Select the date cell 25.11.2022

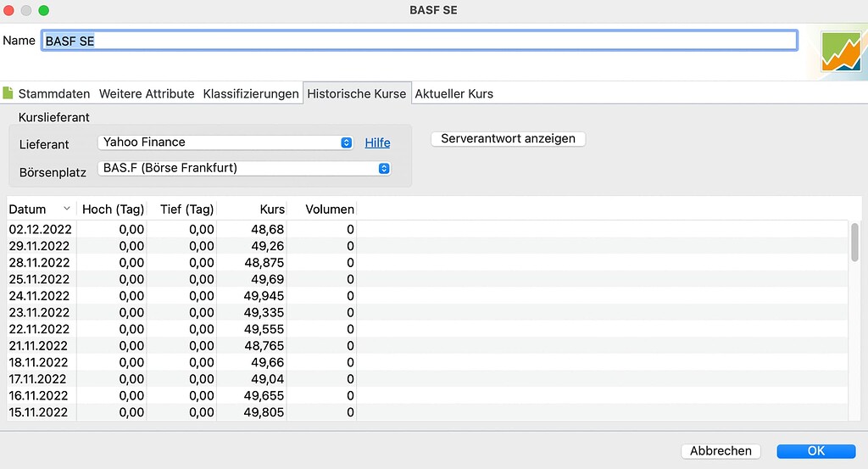[x=39, y=279]
